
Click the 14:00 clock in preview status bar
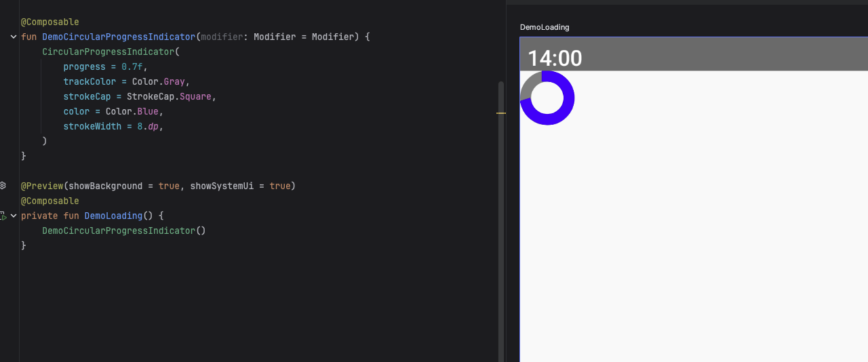(555, 58)
